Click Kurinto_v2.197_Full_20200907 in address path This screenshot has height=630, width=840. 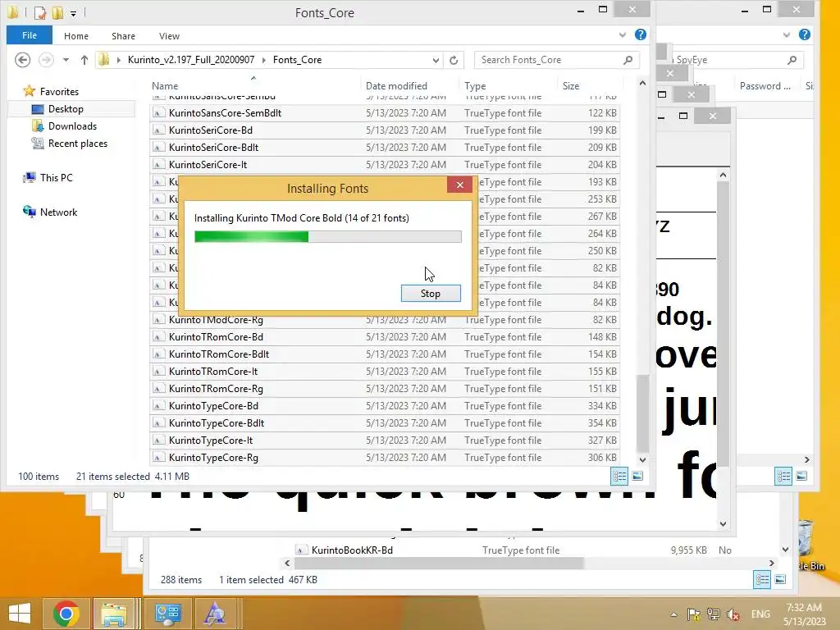point(190,59)
